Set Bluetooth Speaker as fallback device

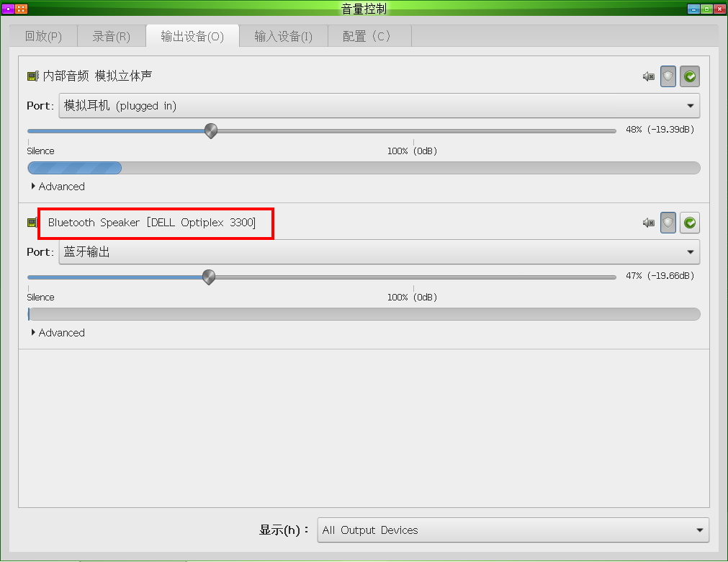(690, 223)
